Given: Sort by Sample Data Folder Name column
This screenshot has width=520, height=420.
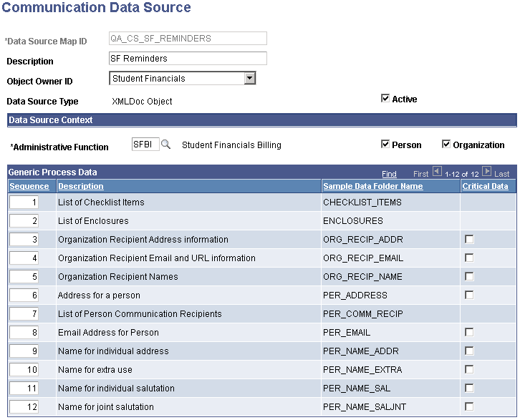Looking at the screenshot, I should tap(372, 186).
